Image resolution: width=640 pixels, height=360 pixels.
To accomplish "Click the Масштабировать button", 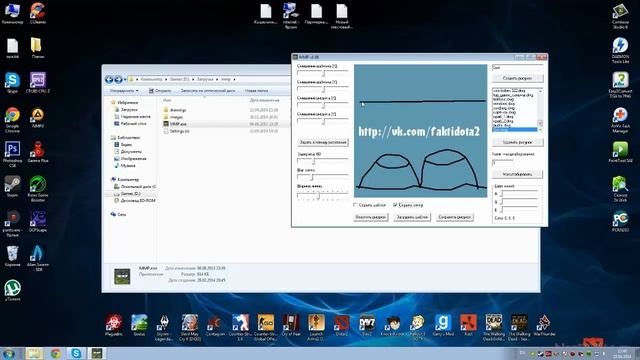I will [x=518, y=174].
